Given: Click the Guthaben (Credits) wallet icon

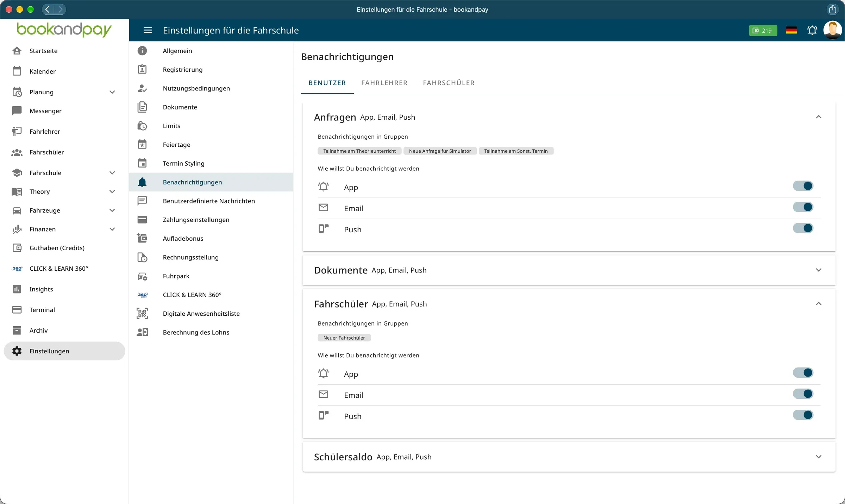Looking at the screenshot, I should 17,248.
